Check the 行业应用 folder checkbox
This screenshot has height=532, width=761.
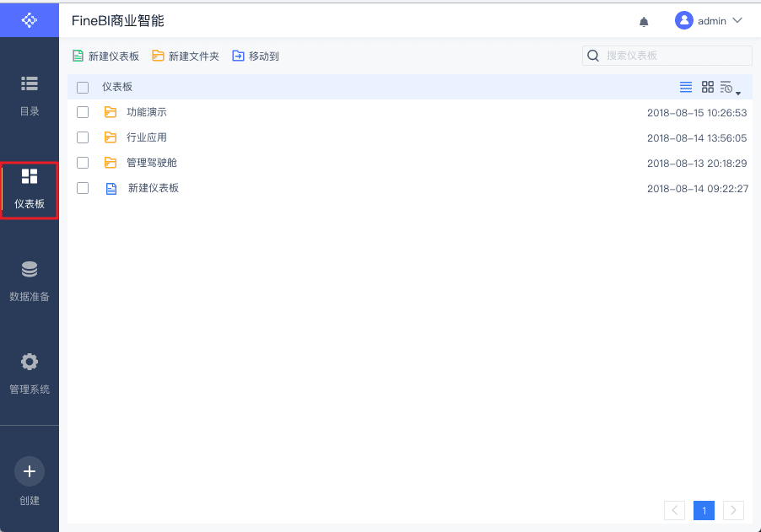83,137
